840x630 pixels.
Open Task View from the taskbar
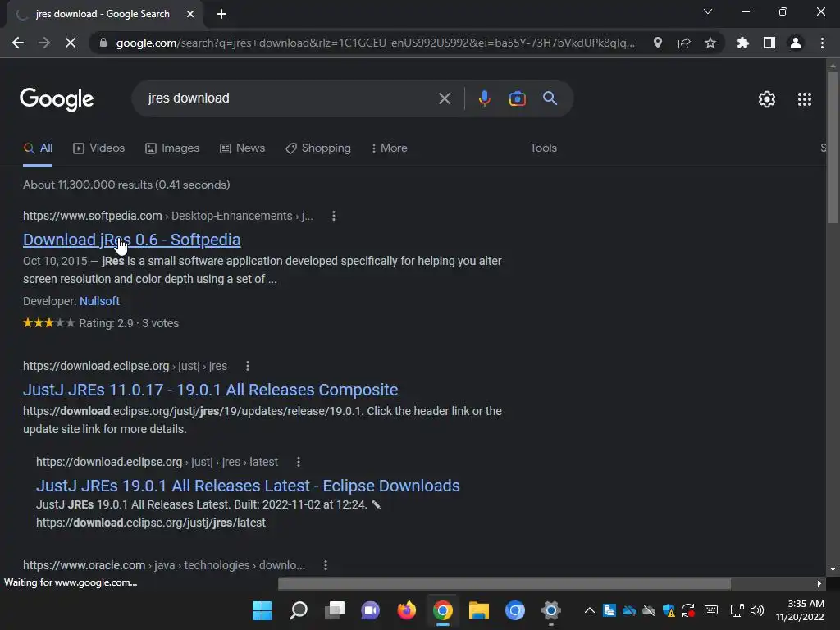[335, 610]
